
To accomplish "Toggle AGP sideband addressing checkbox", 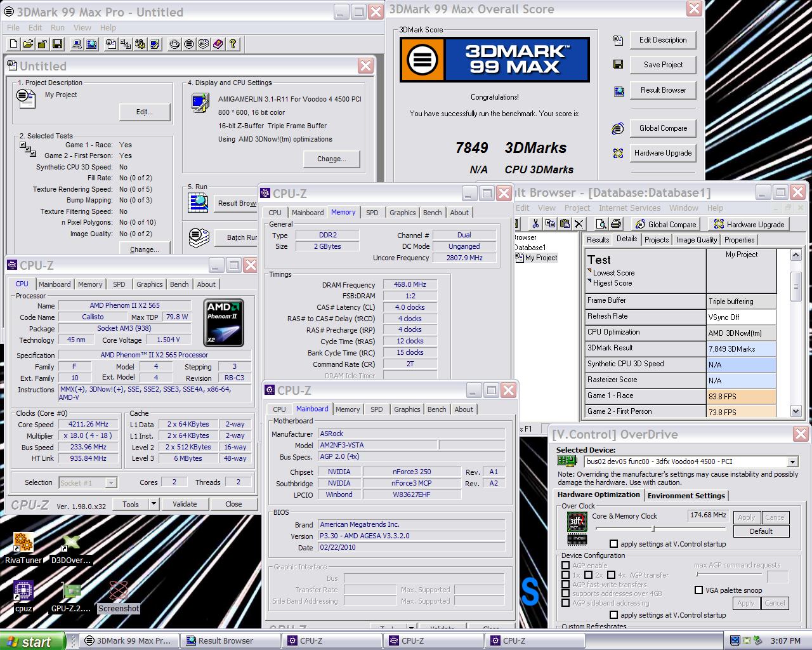I will 565,603.
